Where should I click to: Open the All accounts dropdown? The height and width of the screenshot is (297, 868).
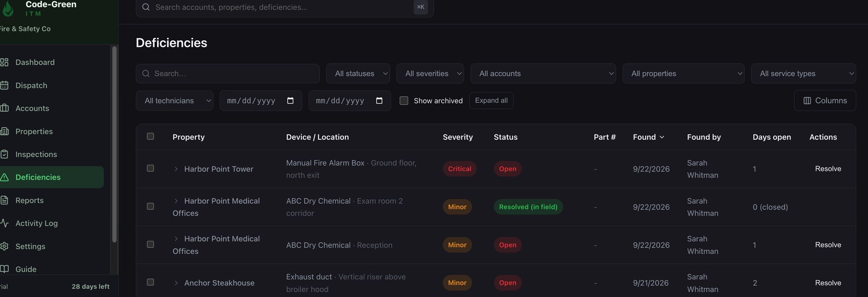click(543, 74)
